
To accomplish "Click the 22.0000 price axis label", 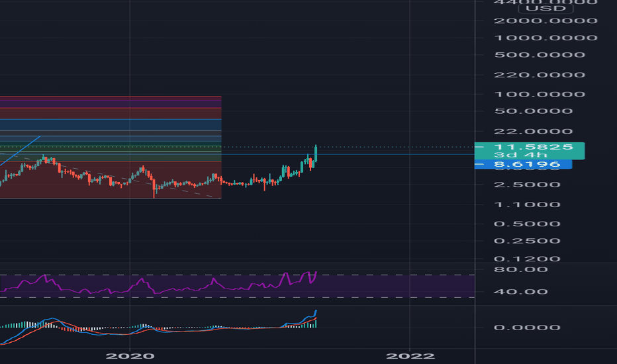I will tap(533, 132).
